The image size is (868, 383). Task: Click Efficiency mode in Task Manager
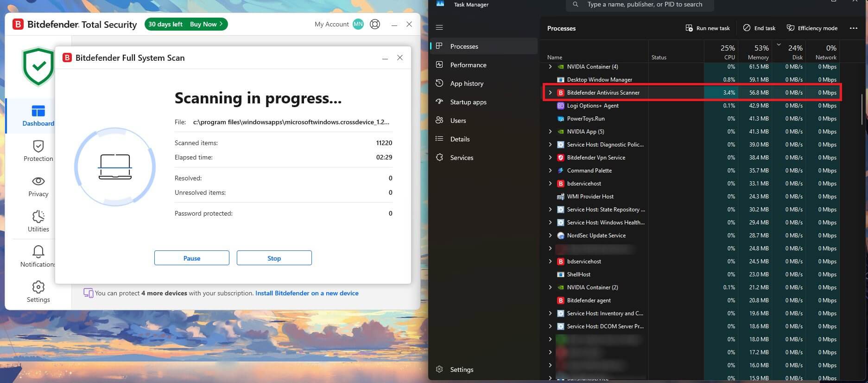(x=812, y=28)
